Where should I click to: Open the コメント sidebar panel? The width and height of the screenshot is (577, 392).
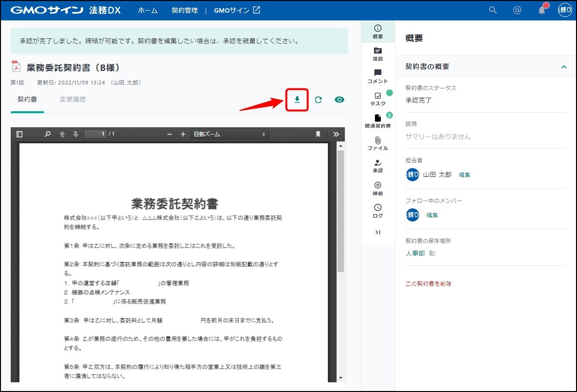tap(378, 77)
